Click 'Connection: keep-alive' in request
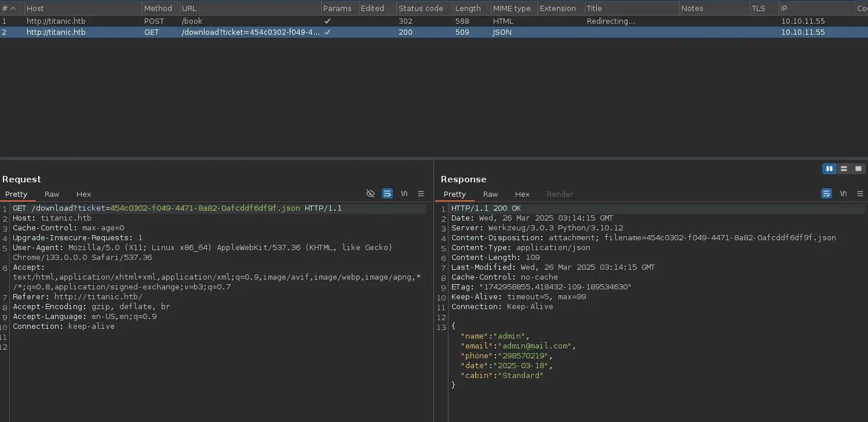 pyautogui.click(x=64, y=326)
